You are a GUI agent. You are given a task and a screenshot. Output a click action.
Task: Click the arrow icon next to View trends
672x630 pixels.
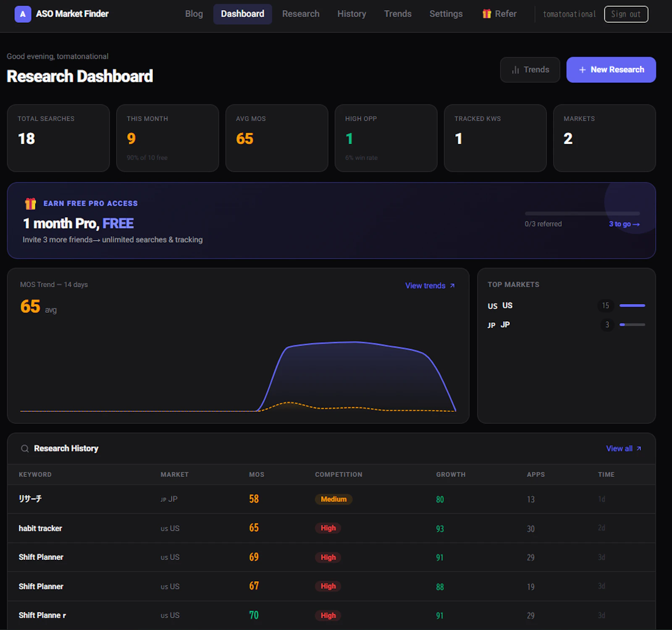452,286
